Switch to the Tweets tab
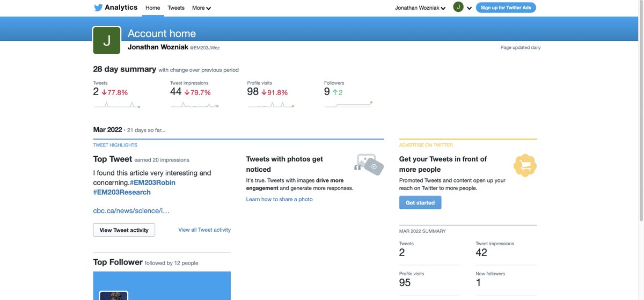This screenshot has height=300, width=644. point(176,8)
